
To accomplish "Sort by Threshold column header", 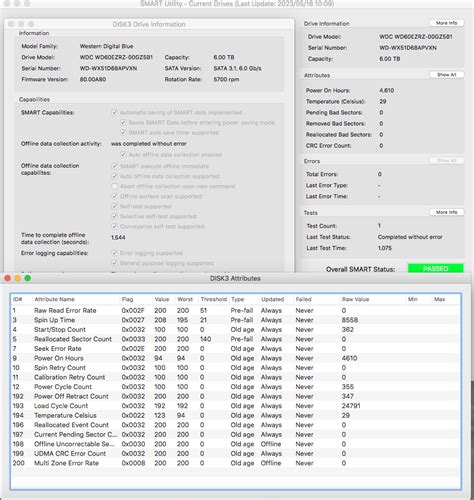I will [213, 299].
